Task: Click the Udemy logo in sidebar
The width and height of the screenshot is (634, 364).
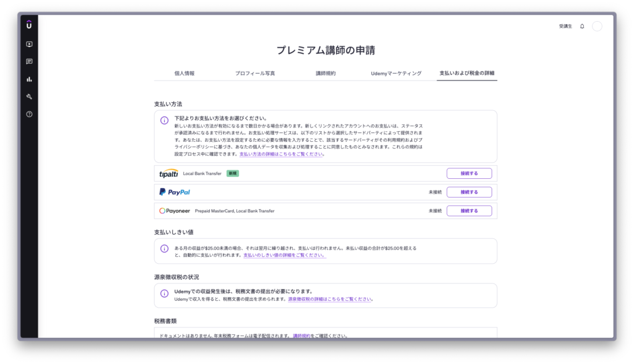Action: click(29, 24)
